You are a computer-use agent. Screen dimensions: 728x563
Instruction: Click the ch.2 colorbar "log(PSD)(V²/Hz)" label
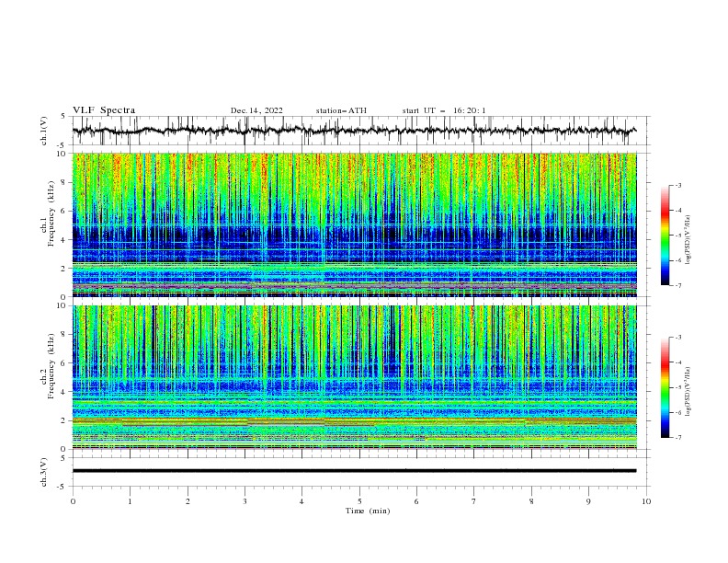tap(688, 392)
